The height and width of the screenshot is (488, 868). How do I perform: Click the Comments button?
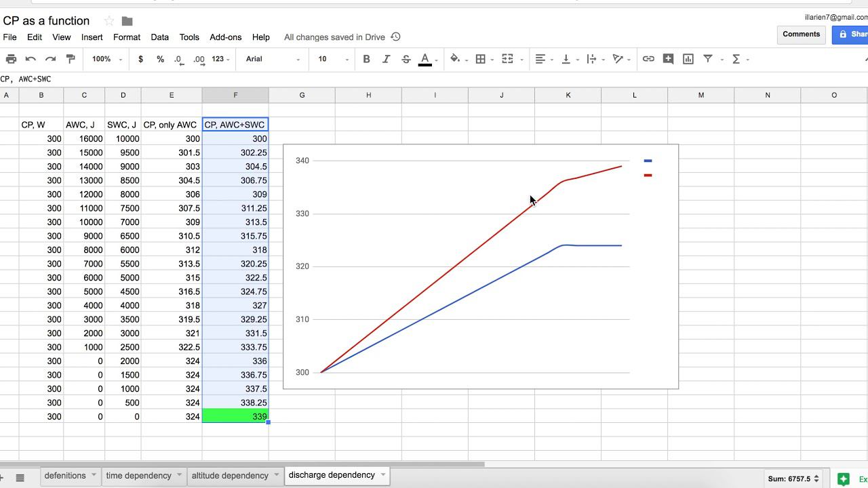coord(801,35)
